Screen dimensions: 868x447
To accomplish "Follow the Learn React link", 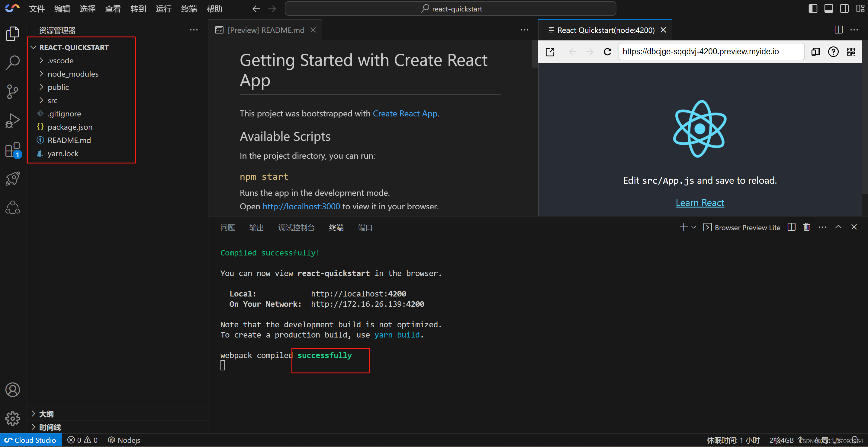I will coord(700,202).
